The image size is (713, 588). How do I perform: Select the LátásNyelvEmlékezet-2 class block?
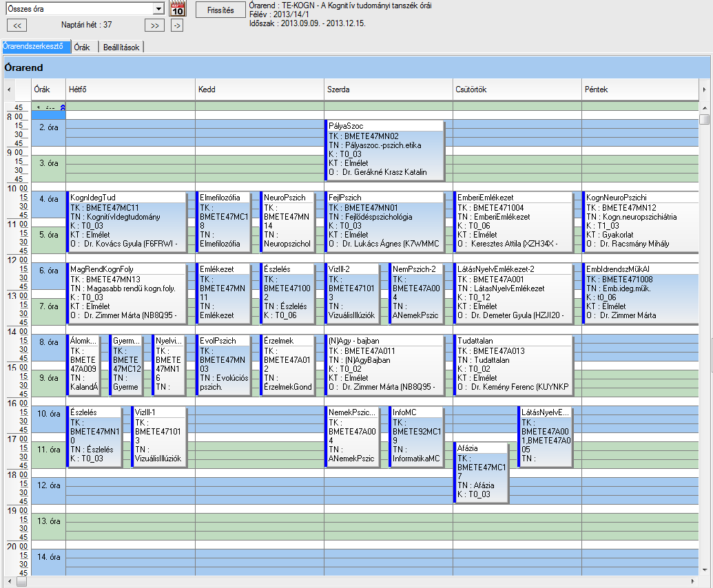tap(513, 293)
